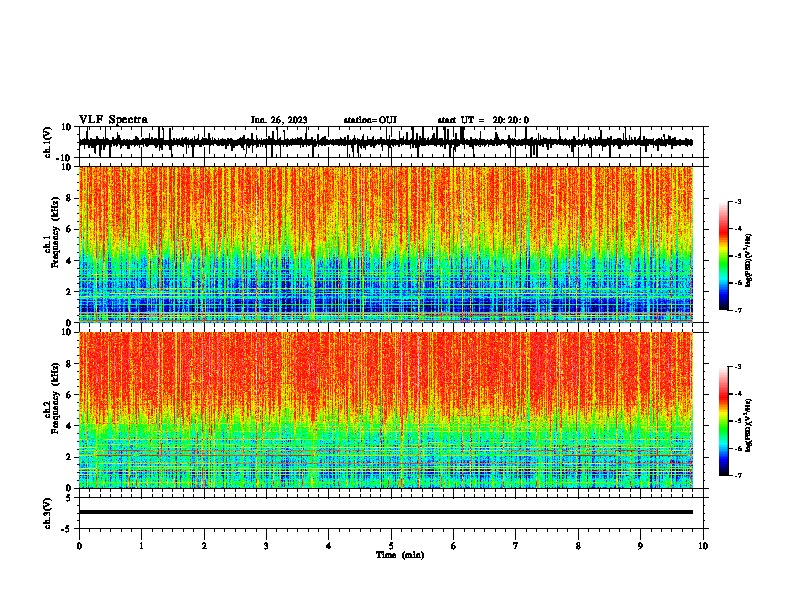Select the start UT 20:20:0 text
This screenshot has width=792, height=612.
[483, 120]
